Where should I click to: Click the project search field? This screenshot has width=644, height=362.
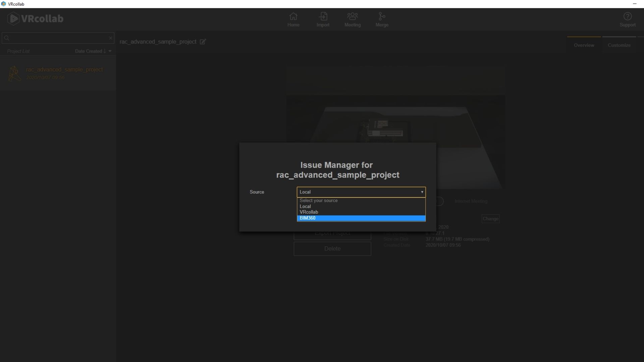(57, 38)
